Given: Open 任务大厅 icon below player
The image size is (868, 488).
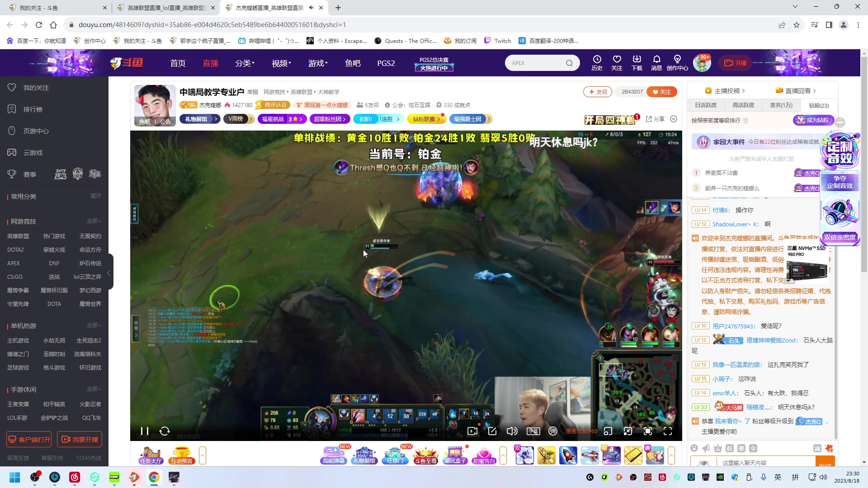Looking at the screenshot, I should coord(151,455).
